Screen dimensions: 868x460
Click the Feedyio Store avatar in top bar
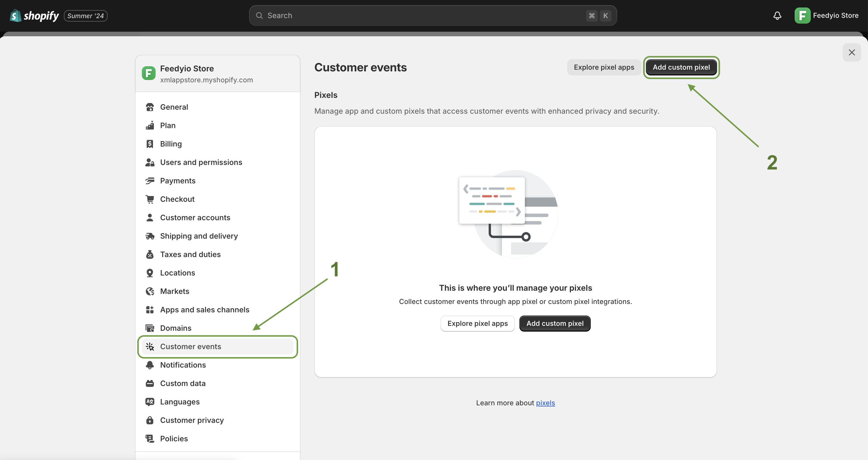click(x=802, y=16)
